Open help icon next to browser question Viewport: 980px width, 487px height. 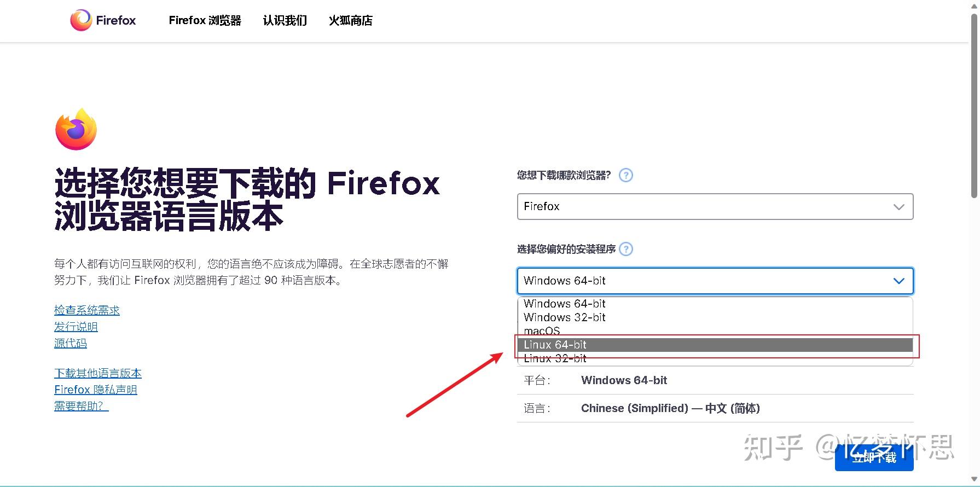pos(625,175)
